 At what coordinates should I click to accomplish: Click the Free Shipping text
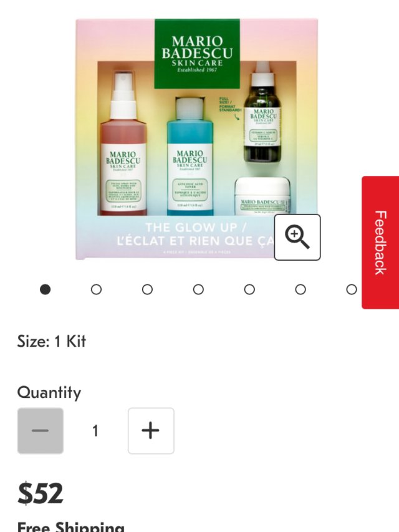[x=70, y=526]
